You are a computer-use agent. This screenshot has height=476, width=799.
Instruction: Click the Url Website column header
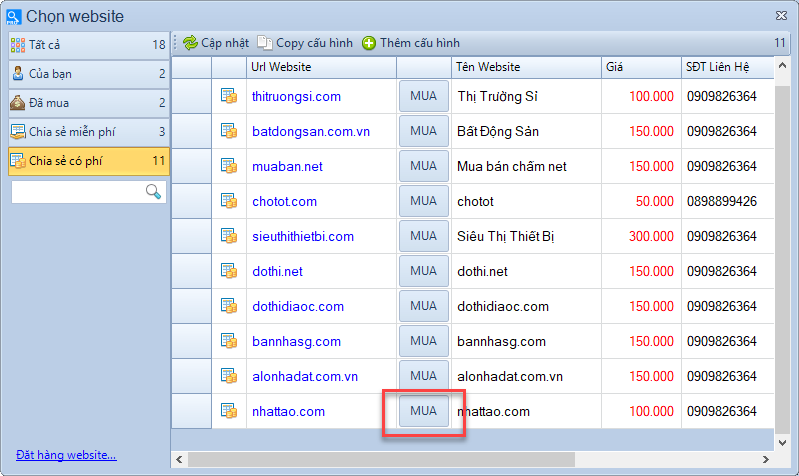(x=322, y=67)
